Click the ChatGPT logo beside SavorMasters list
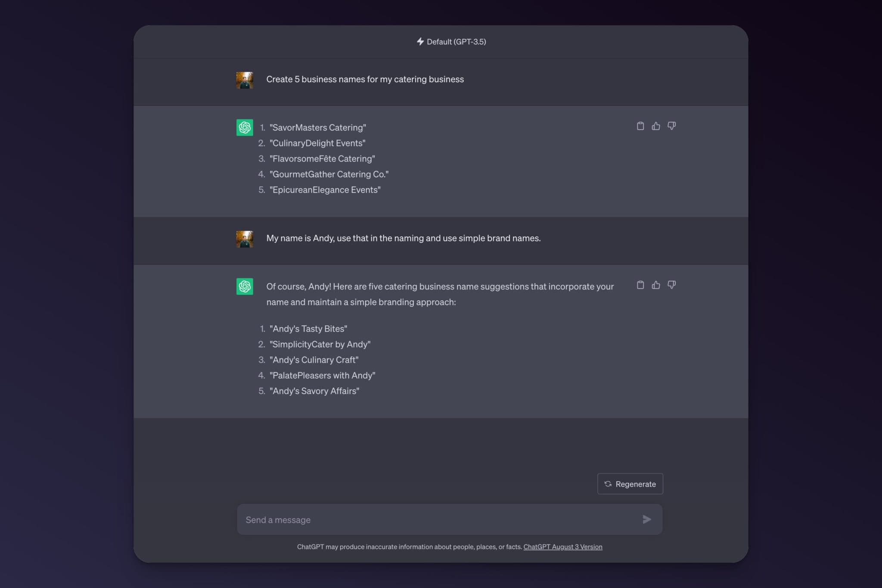The width and height of the screenshot is (882, 588). 245,128
